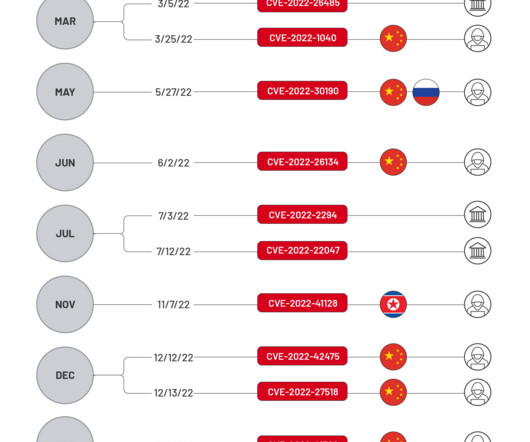
Task: Click the MAR month circle
Action: [65, 21]
